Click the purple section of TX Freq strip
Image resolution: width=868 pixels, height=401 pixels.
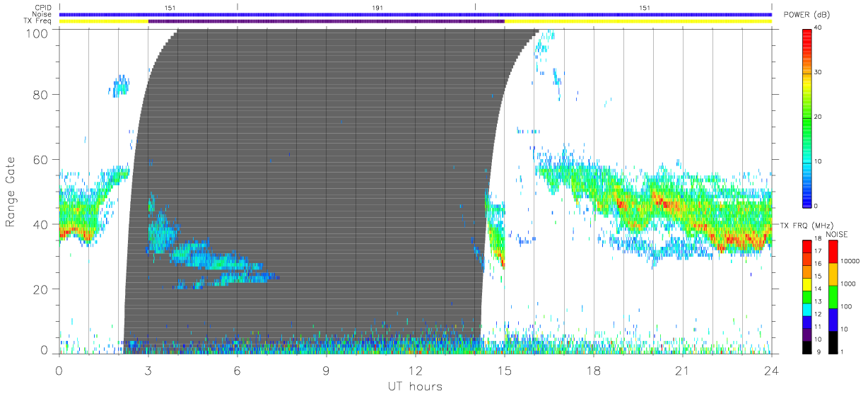coord(326,21)
